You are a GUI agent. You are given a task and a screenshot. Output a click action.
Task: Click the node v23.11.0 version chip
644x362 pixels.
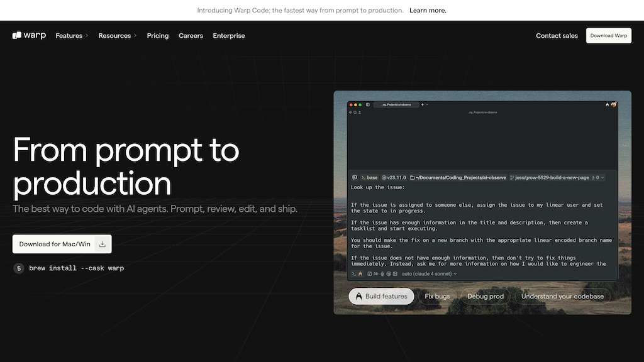click(394, 177)
